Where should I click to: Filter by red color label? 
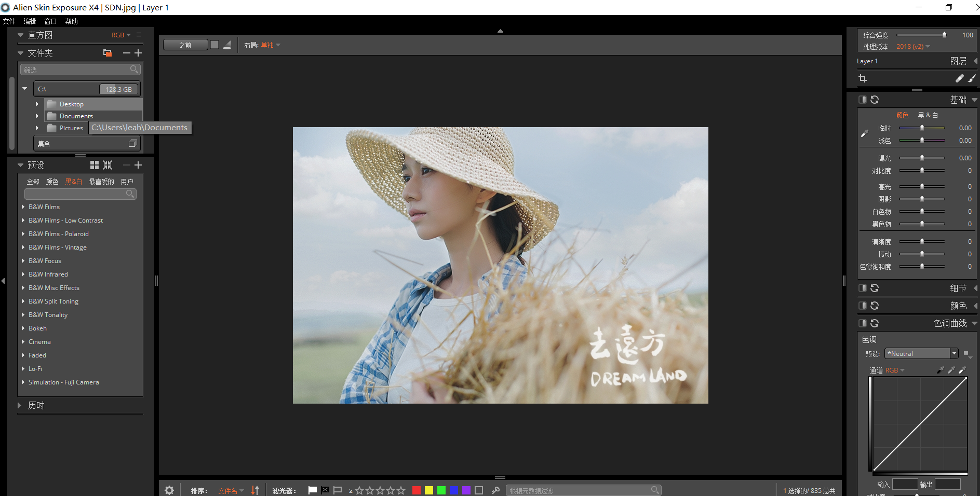[x=416, y=490]
